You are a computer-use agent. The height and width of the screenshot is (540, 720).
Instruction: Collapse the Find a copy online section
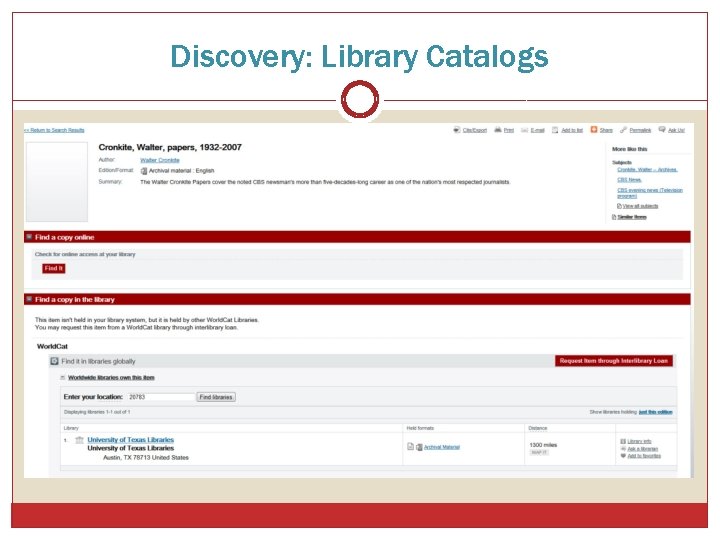click(29, 237)
